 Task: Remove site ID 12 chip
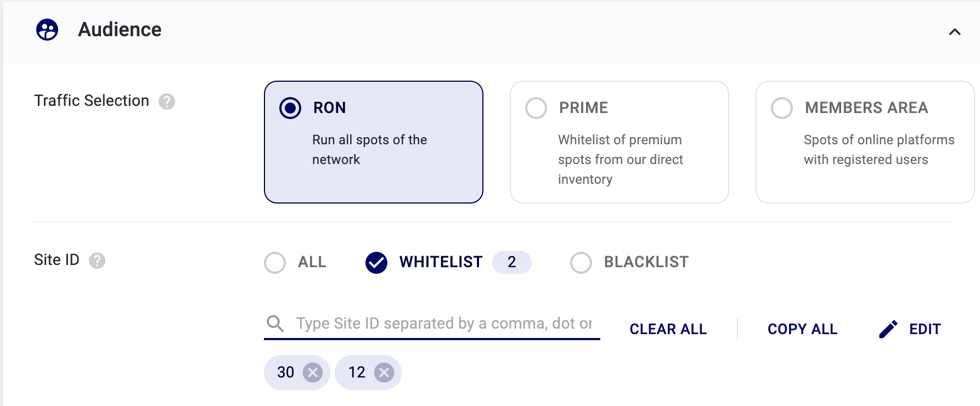pos(384,373)
